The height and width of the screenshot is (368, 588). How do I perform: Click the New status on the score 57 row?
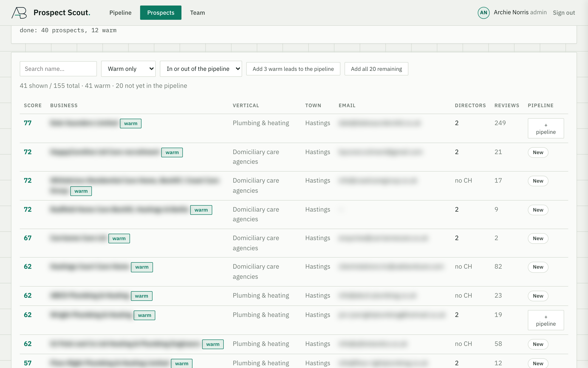tap(538, 363)
